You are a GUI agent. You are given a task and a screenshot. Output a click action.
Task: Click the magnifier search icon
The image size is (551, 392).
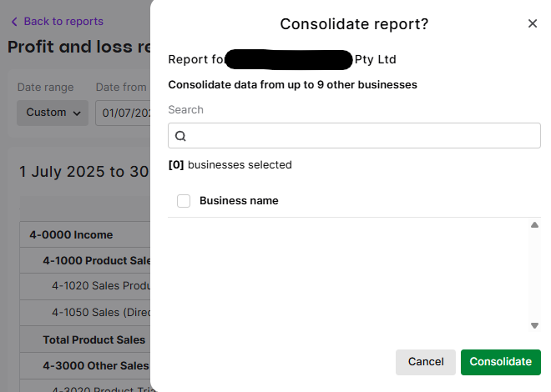click(x=180, y=136)
